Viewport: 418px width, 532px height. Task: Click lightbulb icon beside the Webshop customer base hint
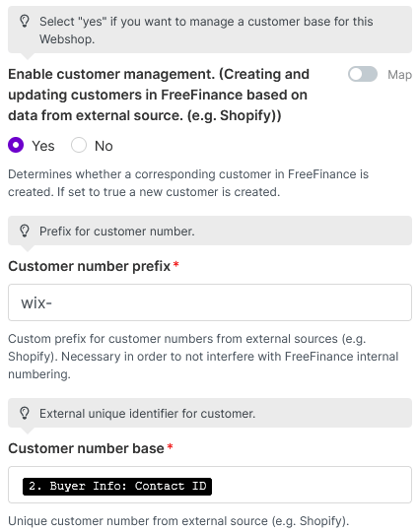click(25, 22)
